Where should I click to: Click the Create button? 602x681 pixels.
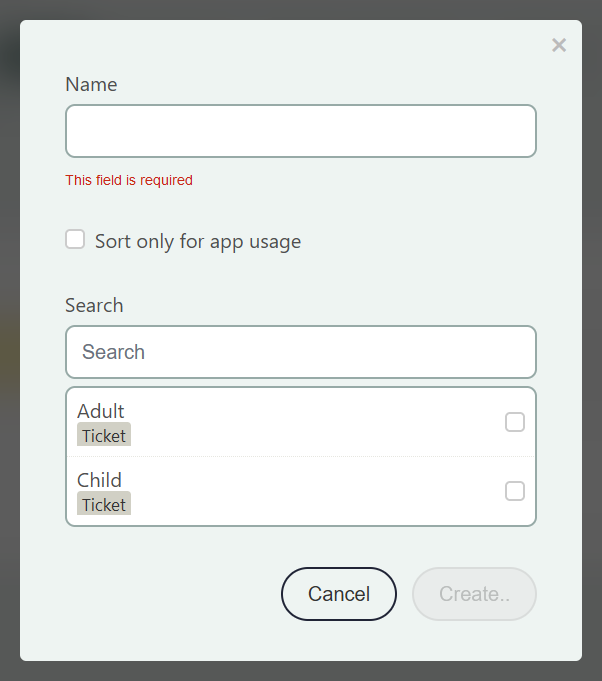point(474,594)
